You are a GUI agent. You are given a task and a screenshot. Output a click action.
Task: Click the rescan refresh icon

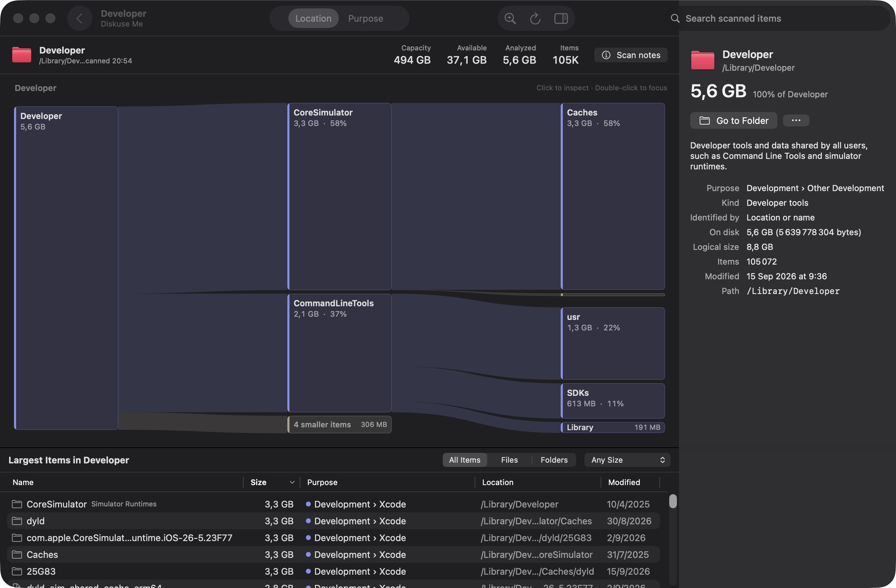click(x=535, y=18)
